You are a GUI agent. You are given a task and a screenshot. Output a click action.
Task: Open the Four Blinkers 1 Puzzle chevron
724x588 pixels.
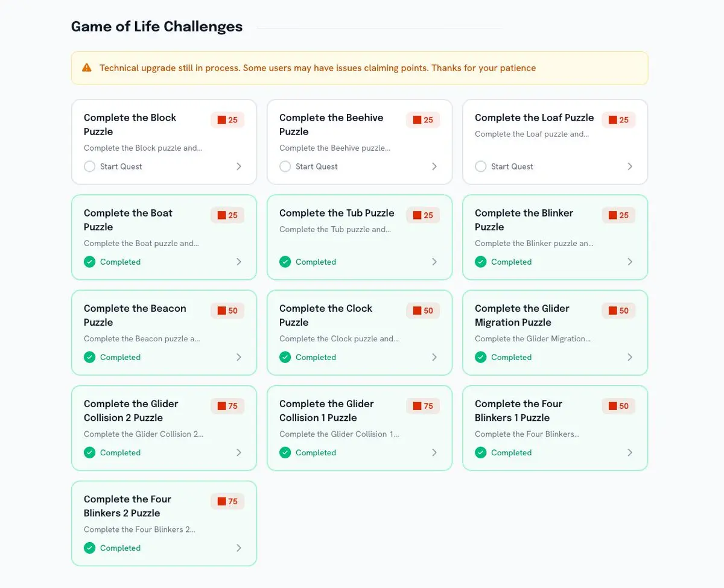click(630, 452)
